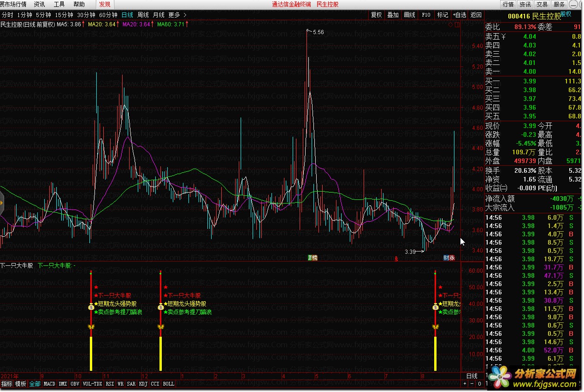Viewport: 584px width, 392px height.
Task: Select the 全部 indicator tab
Action: click(x=35, y=384)
